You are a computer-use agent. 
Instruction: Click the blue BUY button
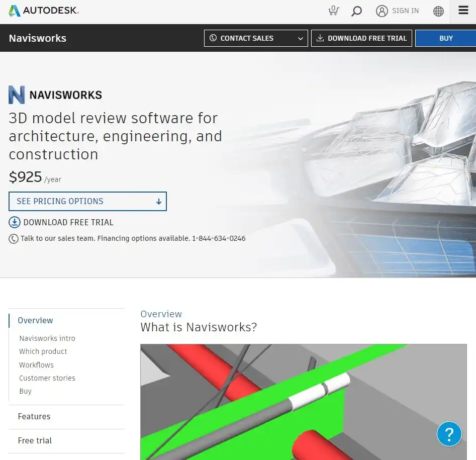coord(446,38)
